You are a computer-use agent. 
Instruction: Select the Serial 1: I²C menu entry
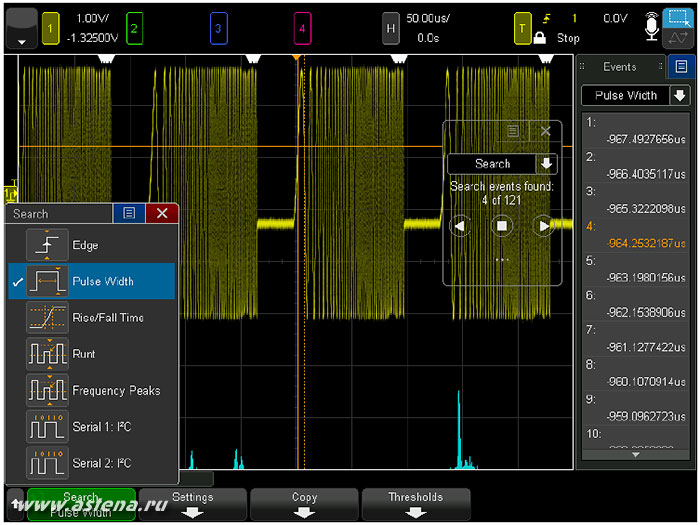pos(102,427)
